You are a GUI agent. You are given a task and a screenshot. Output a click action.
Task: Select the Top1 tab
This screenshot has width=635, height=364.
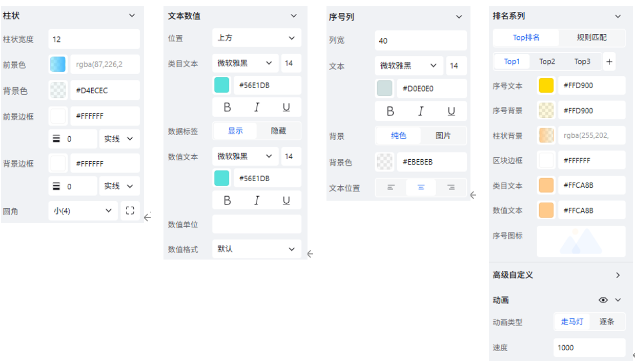coord(511,61)
